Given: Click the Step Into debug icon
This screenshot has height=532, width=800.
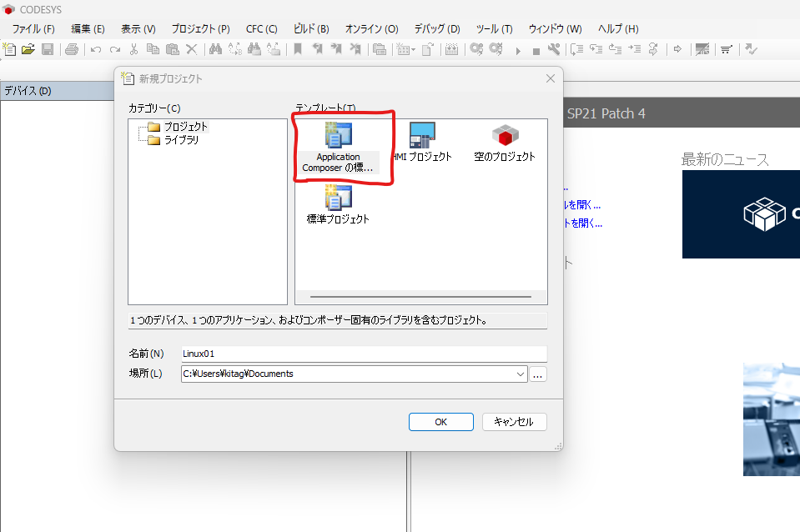Looking at the screenshot, I should (x=596, y=49).
